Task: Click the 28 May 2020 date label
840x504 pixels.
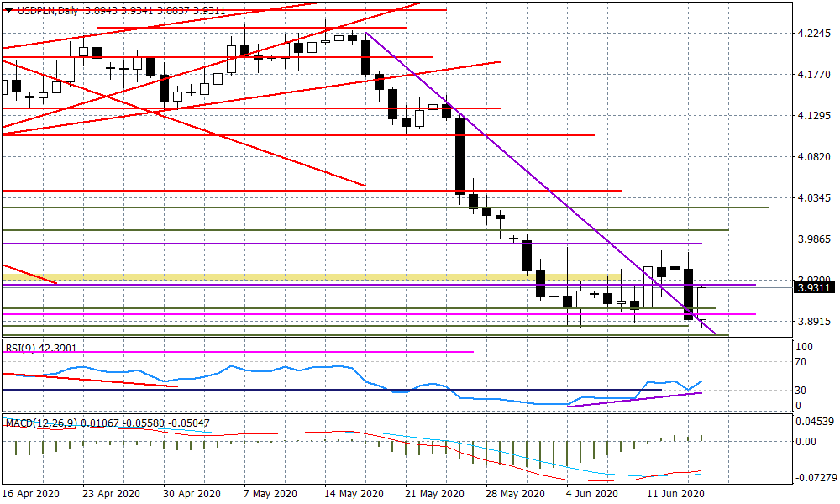Action: tap(515, 494)
